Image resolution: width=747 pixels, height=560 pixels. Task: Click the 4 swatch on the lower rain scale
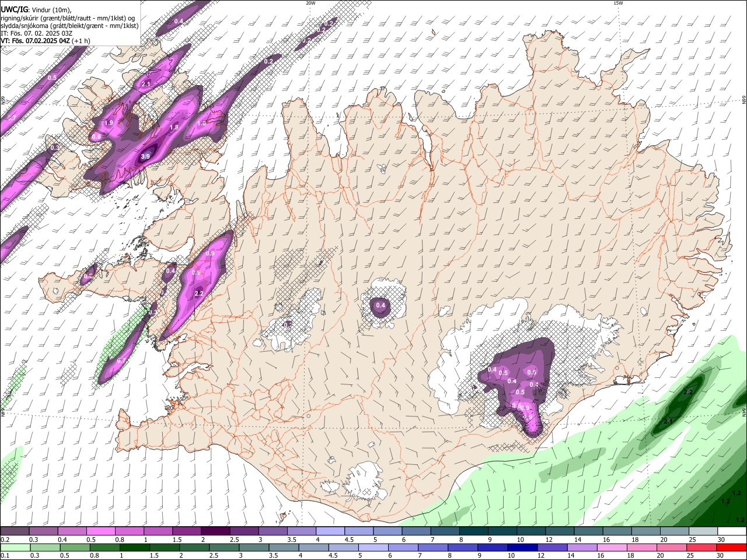coord(313,548)
